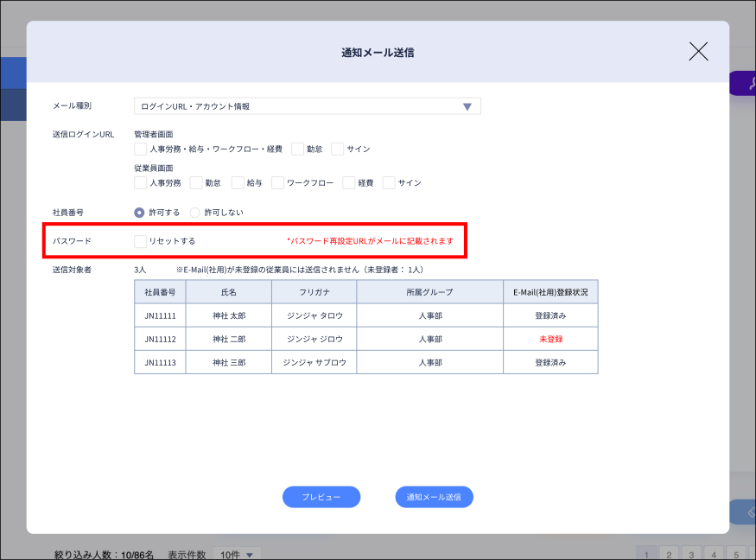Check サイン under 従業員画面

tap(386, 183)
